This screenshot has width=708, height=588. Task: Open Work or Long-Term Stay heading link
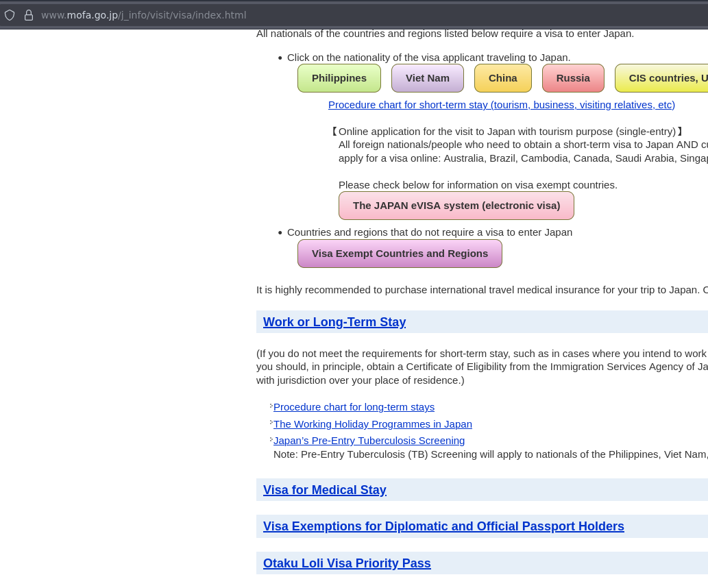(334, 322)
